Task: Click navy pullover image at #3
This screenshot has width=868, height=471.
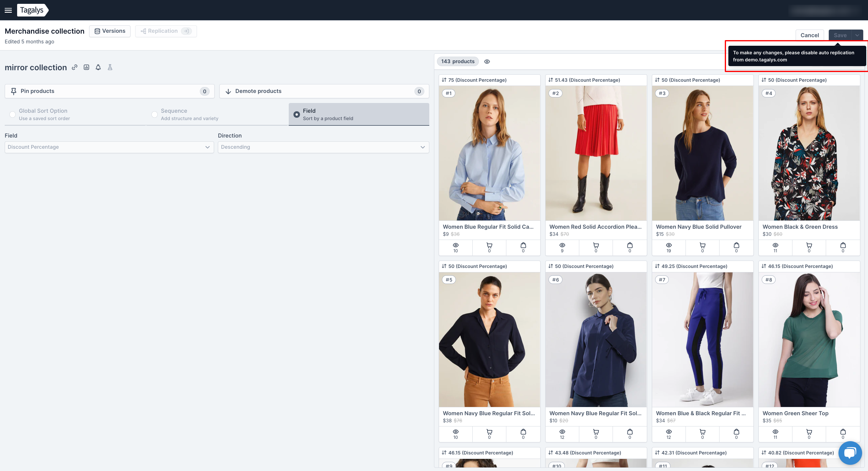Action: 703,153
